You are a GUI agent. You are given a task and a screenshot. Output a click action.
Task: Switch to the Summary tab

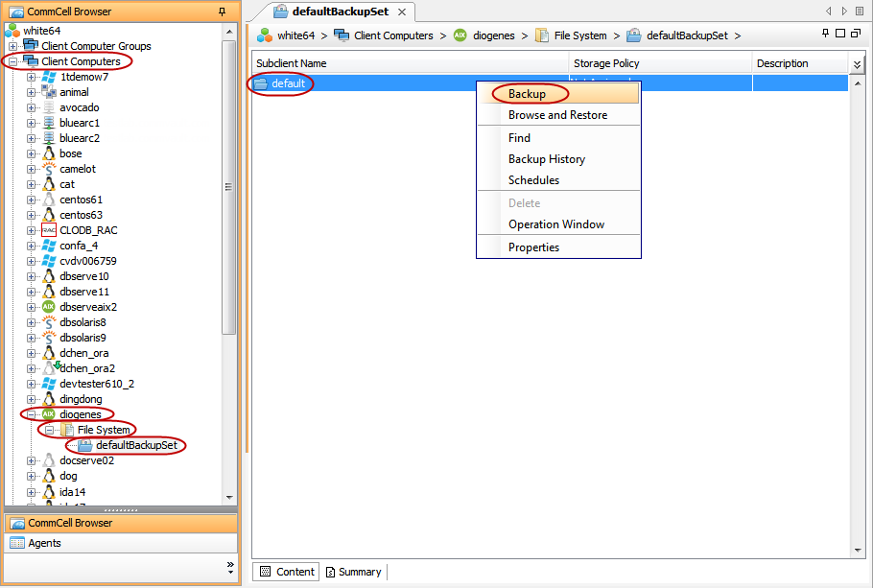353,571
